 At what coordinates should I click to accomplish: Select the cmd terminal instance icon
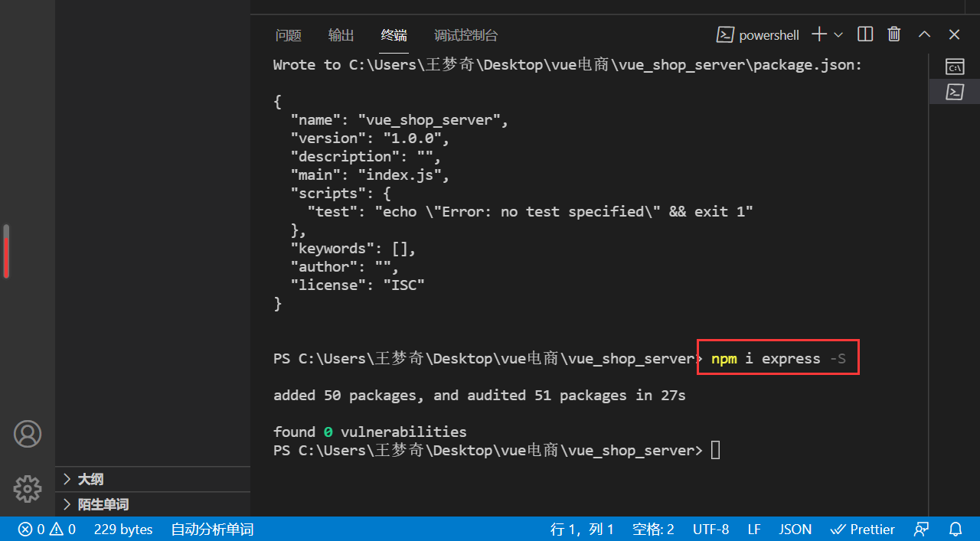coord(954,67)
